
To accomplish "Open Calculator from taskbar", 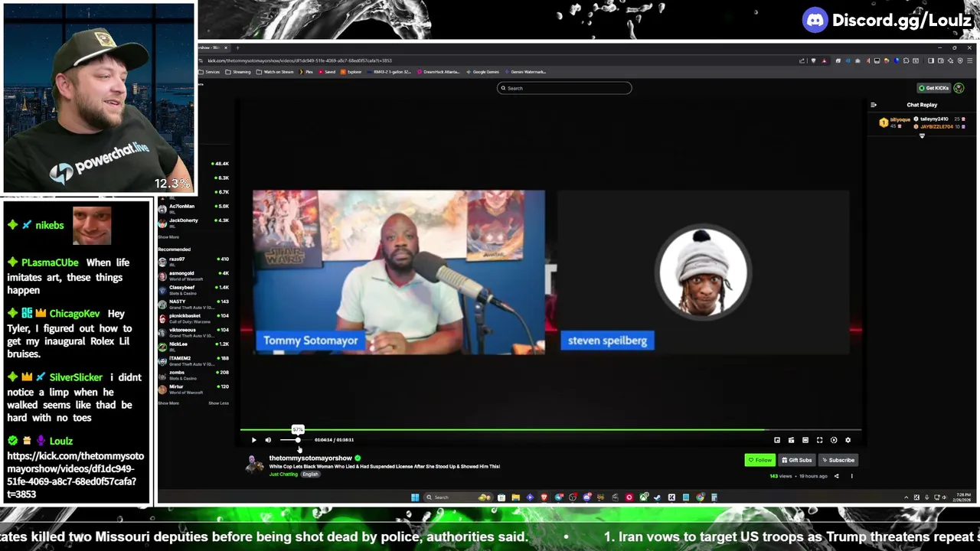I will point(714,497).
